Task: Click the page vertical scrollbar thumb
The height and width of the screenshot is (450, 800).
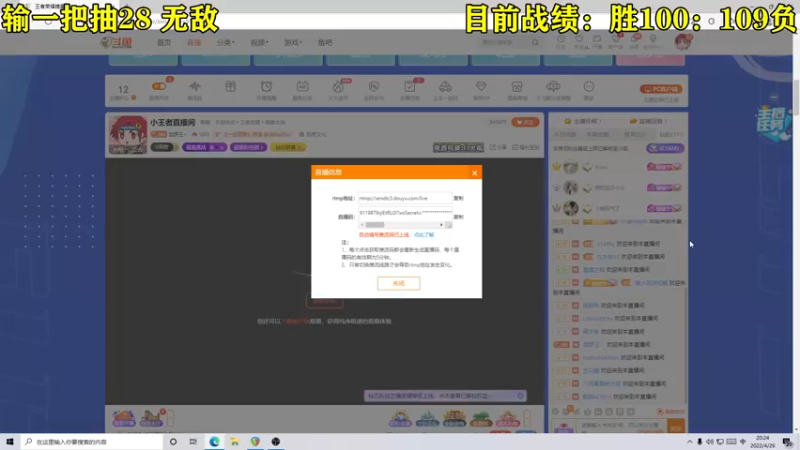Action: click(x=796, y=97)
